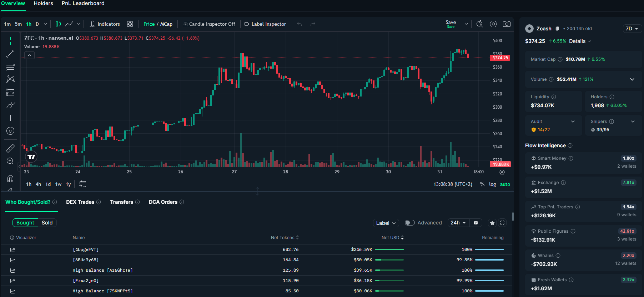This screenshot has height=297, width=644.
Task: Activate the ruler measure tool
Action: click(10, 148)
